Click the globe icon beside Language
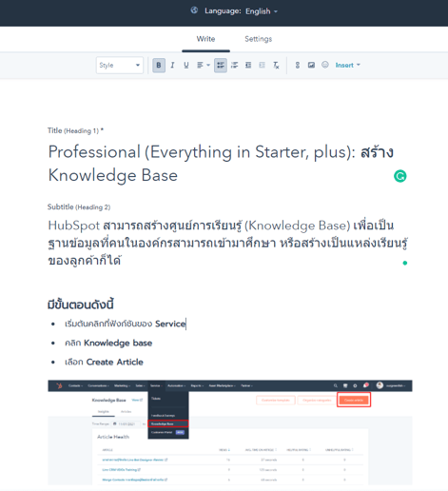The image size is (448, 491). (x=194, y=10)
